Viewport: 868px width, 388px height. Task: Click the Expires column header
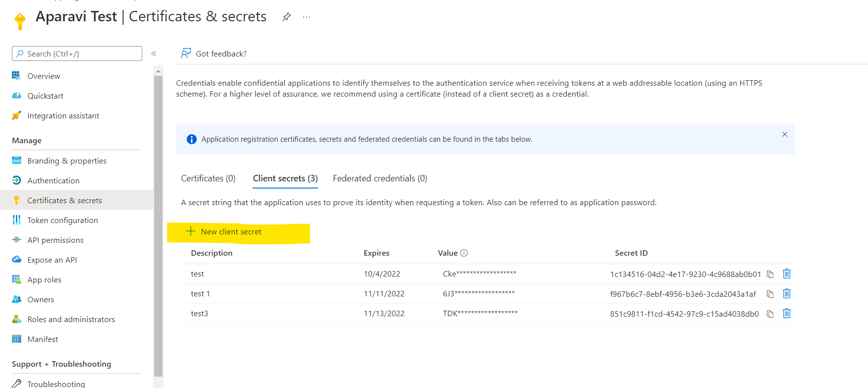377,253
